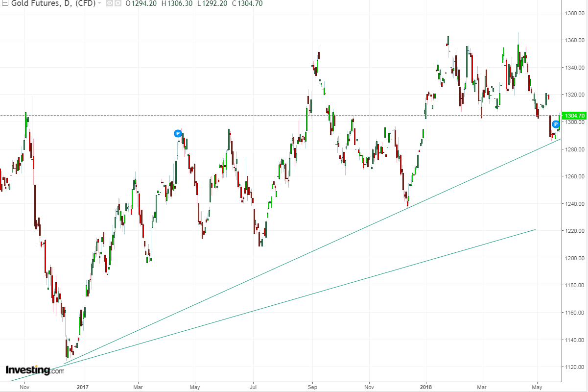Click the 1220.00 price axis label
Image resolution: width=588 pixels, height=392 pixels.
pyautogui.click(x=575, y=231)
